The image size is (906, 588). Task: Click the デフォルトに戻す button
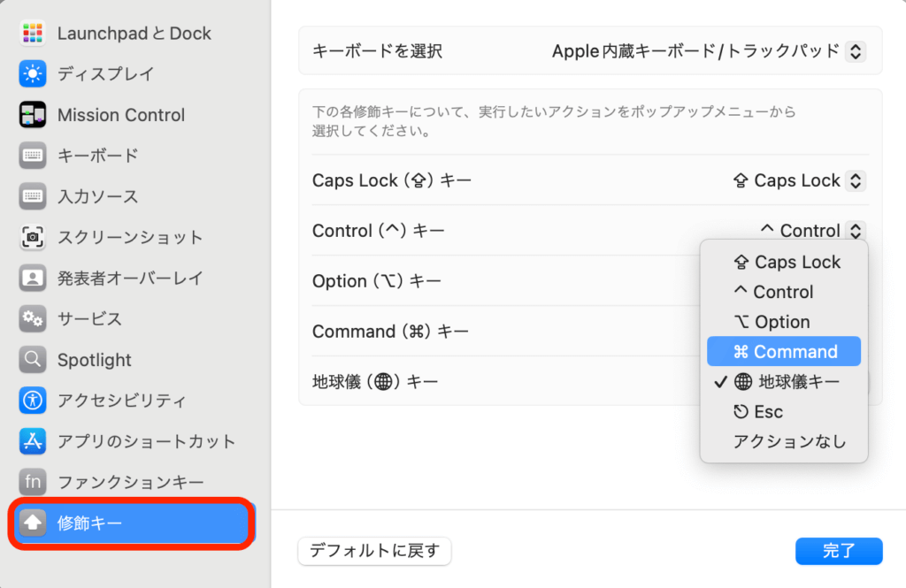pyautogui.click(x=374, y=551)
